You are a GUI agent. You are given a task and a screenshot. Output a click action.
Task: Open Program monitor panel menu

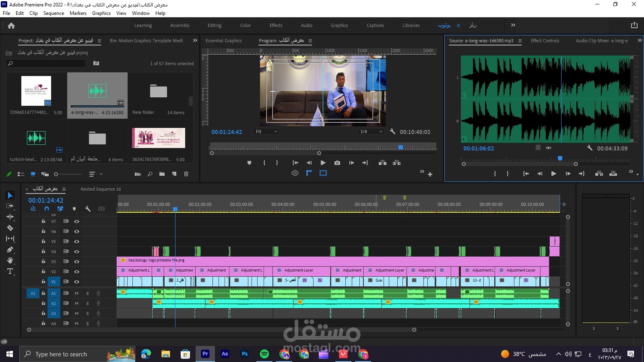[x=310, y=41]
